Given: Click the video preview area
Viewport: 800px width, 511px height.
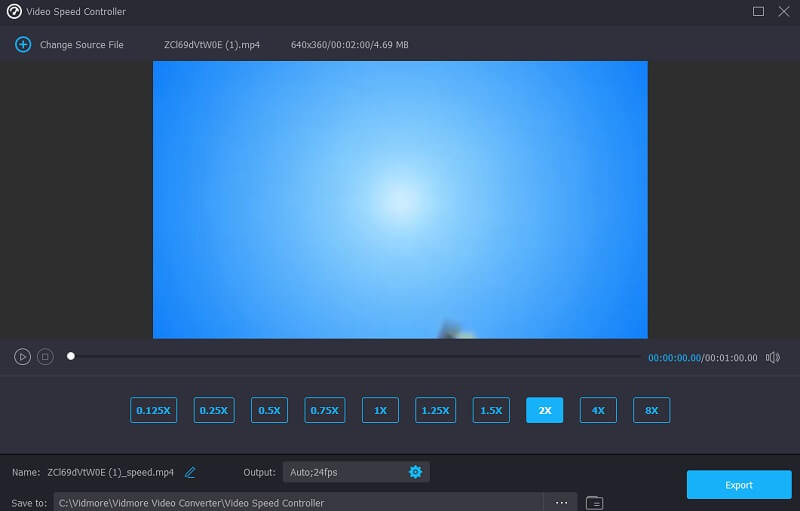Looking at the screenshot, I should click(x=401, y=199).
